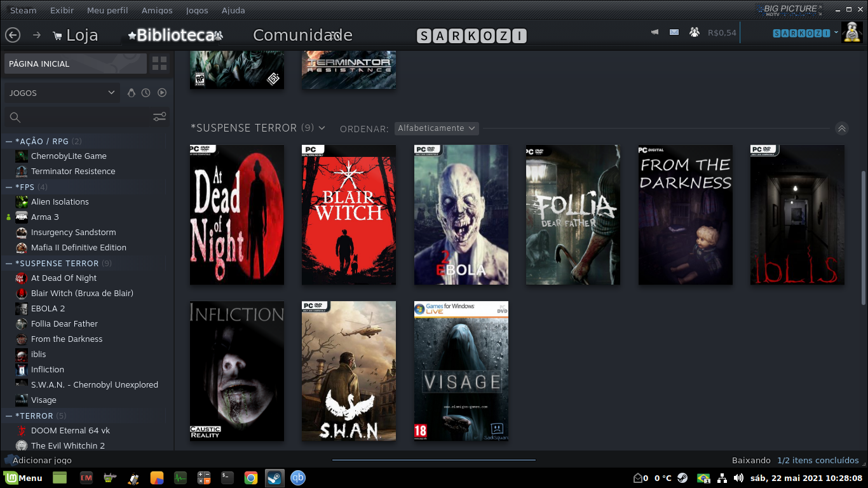Open the Alfabeticamente sort dropdown

(437, 128)
